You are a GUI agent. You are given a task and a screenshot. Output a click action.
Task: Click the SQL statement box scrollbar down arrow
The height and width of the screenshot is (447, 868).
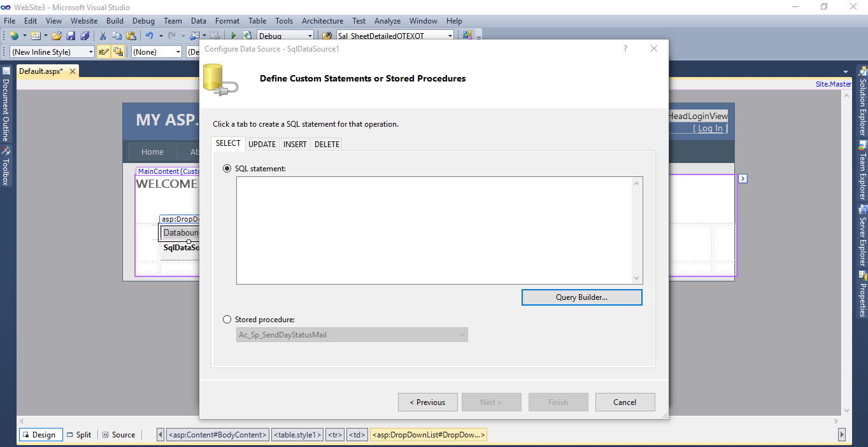click(x=636, y=278)
